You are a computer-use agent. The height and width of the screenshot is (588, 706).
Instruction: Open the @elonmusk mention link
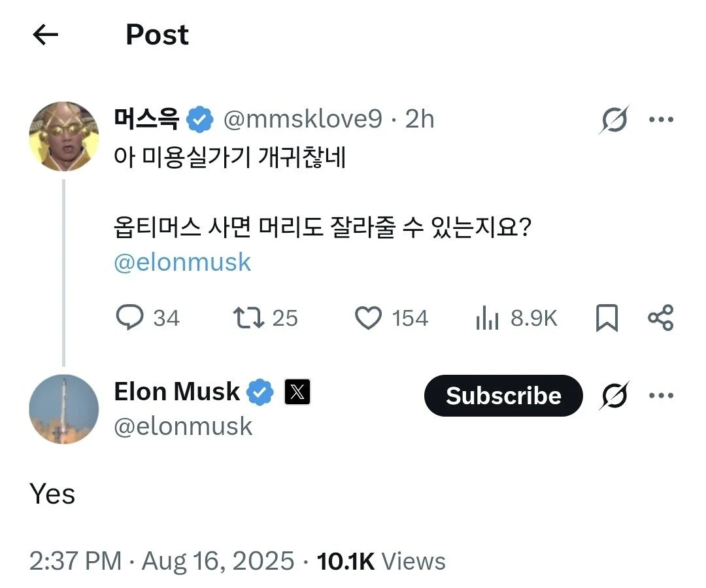182,262
